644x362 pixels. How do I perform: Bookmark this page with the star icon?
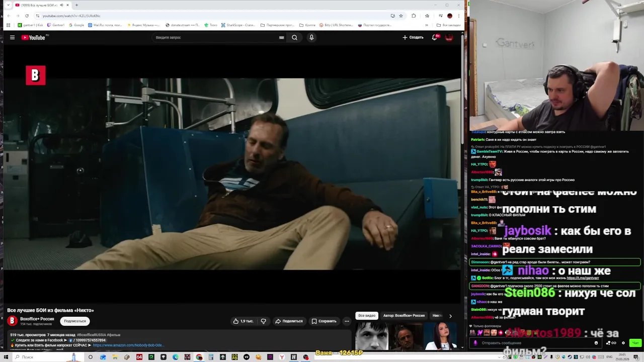tap(401, 16)
